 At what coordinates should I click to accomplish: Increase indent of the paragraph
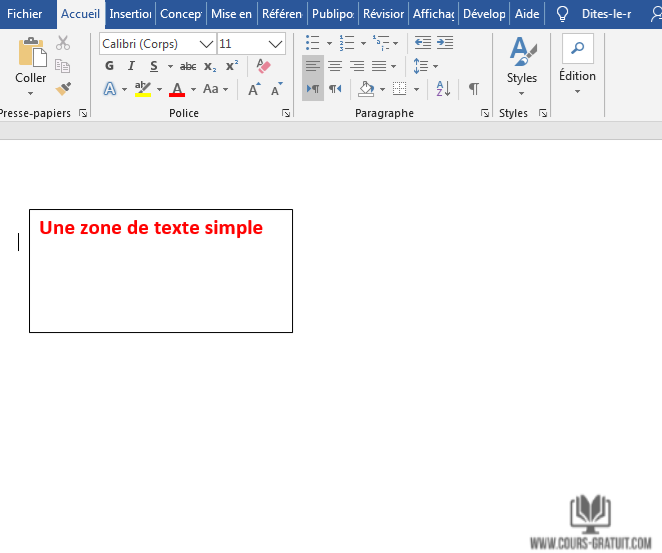pos(444,43)
